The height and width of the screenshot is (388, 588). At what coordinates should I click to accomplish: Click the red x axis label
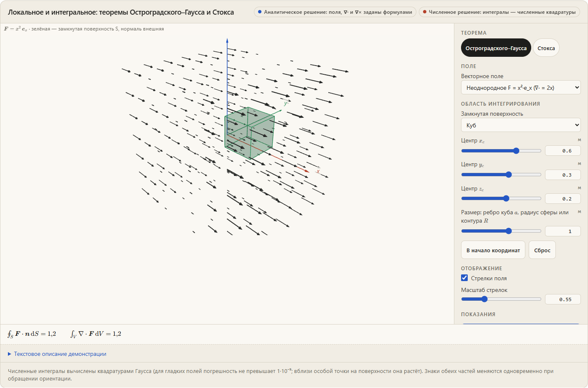tap(318, 171)
